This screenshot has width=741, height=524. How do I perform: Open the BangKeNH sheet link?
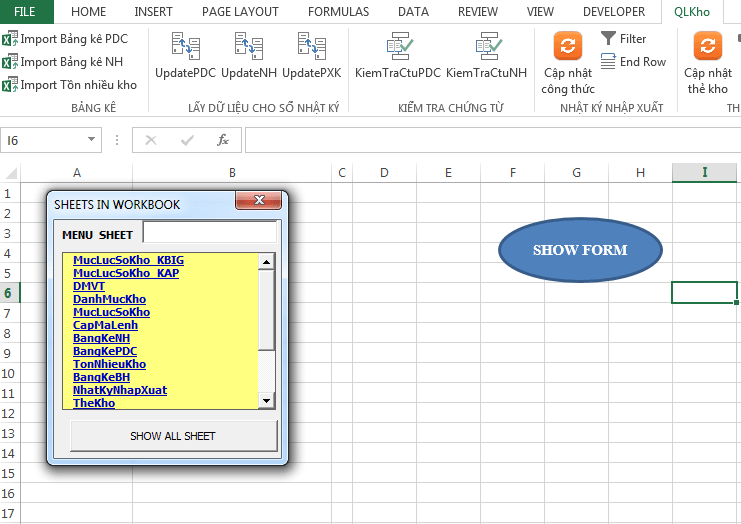coord(102,338)
